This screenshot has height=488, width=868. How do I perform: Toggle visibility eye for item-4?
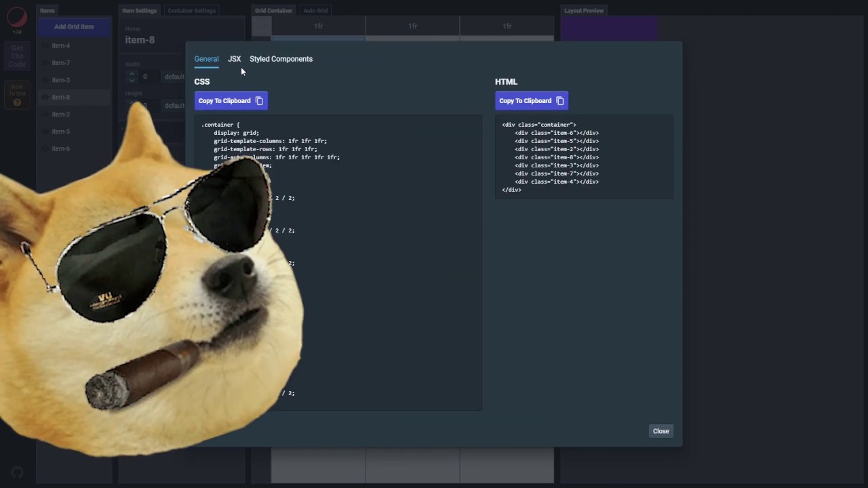[x=45, y=46]
